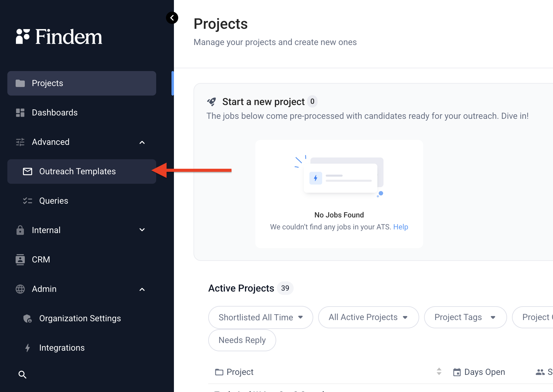This screenshot has width=553, height=392.
Task: Open the All Active Projects dropdown
Action: click(368, 317)
